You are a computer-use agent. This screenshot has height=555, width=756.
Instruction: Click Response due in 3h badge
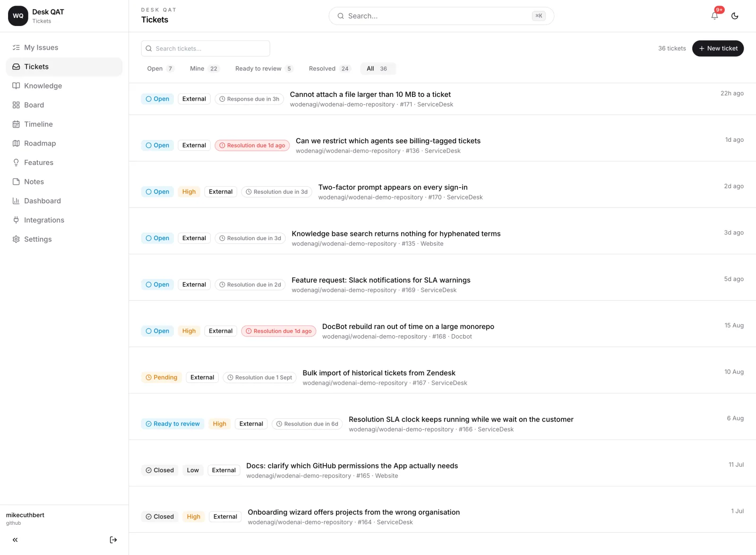pyautogui.click(x=249, y=99)
